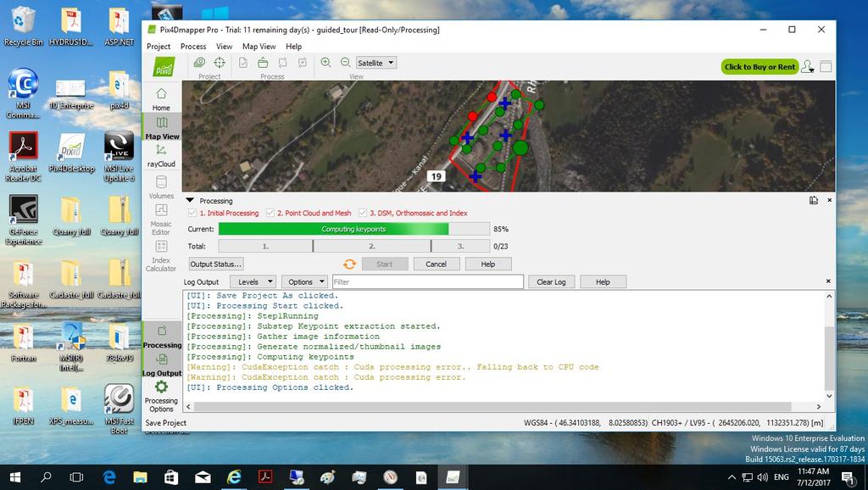Undock the Processing panel
Screen dimensions: 868x490
tap(814, 200)
